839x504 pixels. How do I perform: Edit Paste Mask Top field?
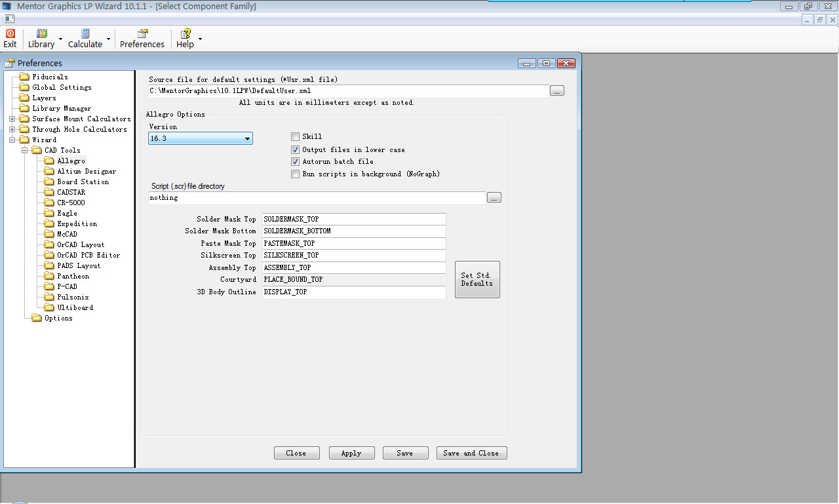(x=354, y=243)
